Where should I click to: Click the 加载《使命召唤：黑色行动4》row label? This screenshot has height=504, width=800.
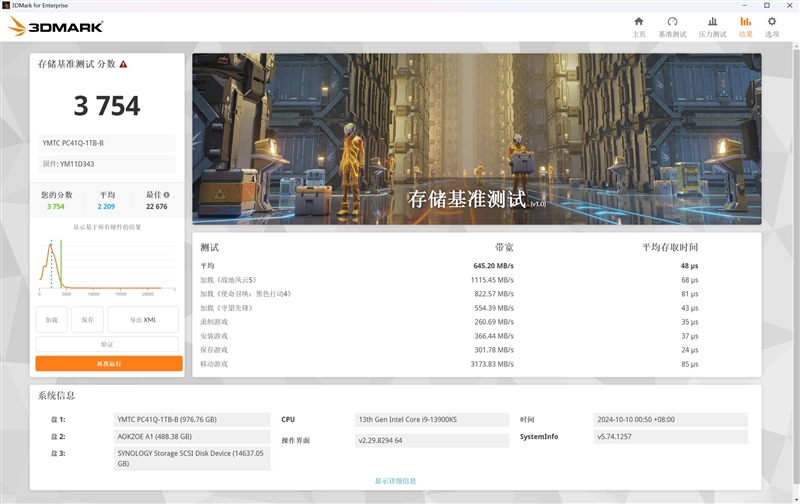(246, 294)
